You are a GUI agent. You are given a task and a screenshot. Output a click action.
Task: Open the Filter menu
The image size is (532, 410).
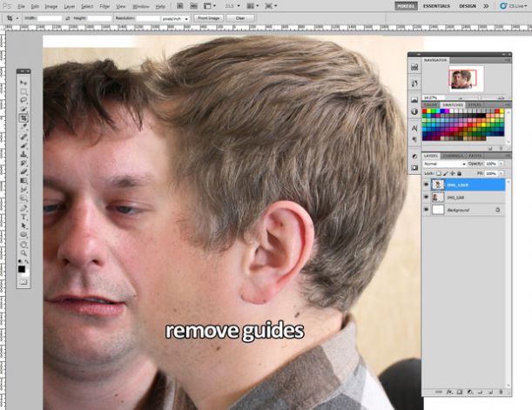[104, 6]
